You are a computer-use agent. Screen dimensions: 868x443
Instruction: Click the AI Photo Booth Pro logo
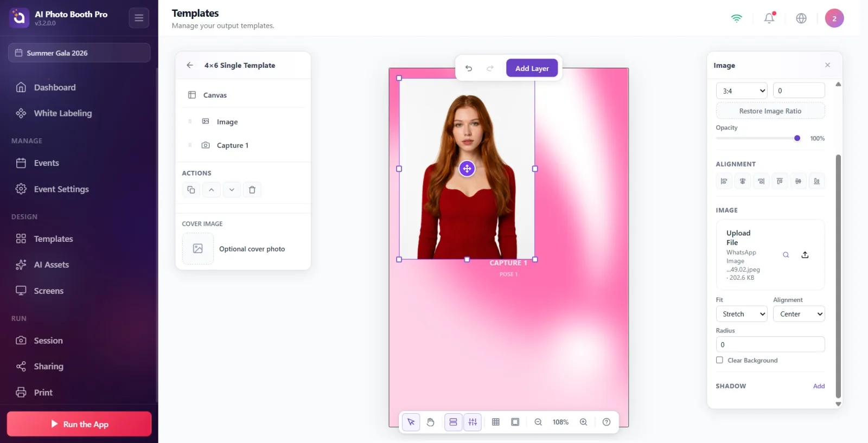(19, 18)
